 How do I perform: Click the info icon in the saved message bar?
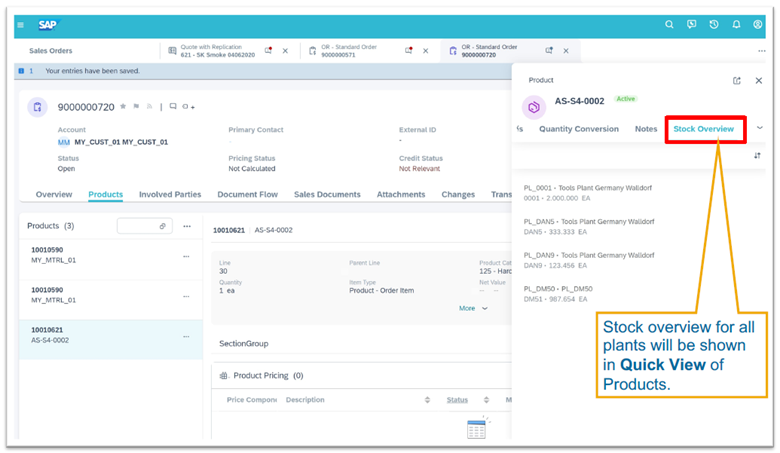click(x=21, y=71)
